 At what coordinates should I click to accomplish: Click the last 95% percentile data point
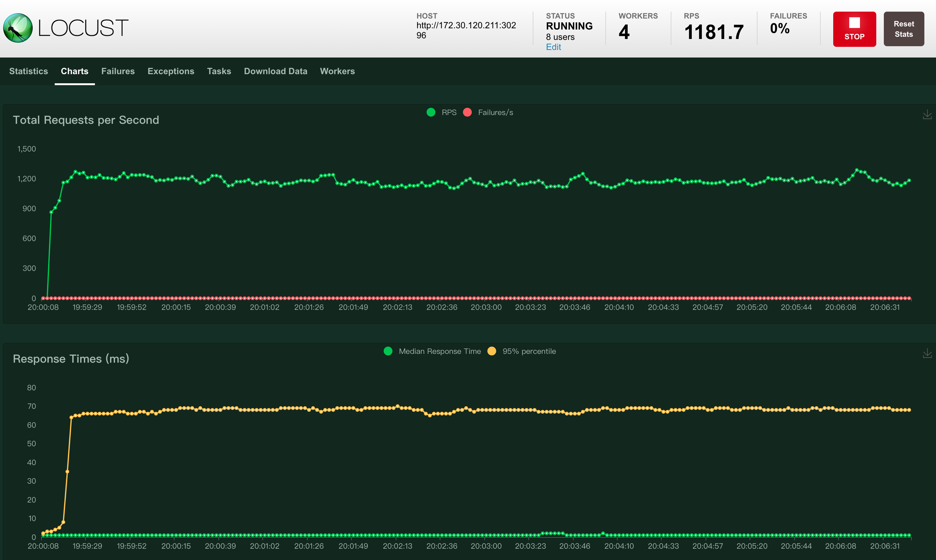pos(909,410)
